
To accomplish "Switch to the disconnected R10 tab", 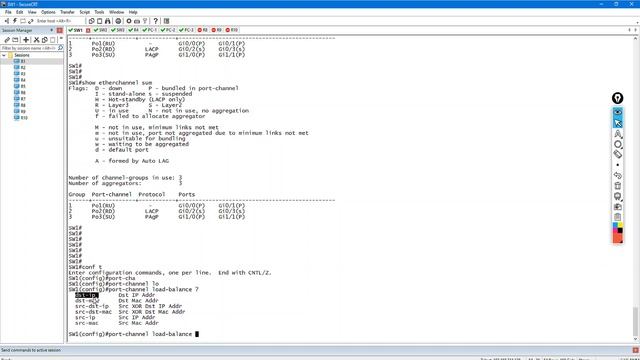I will tap(231, 30).
